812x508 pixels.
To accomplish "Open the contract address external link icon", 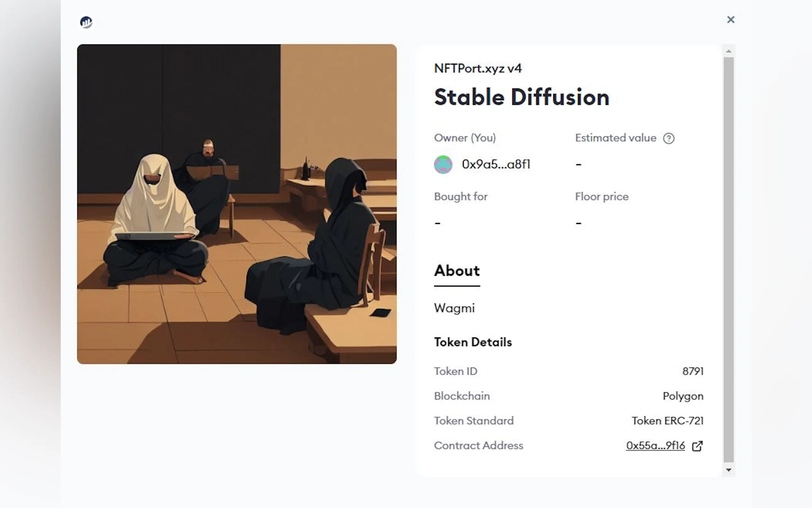I will pyautogui.click(x=697, y=446).
